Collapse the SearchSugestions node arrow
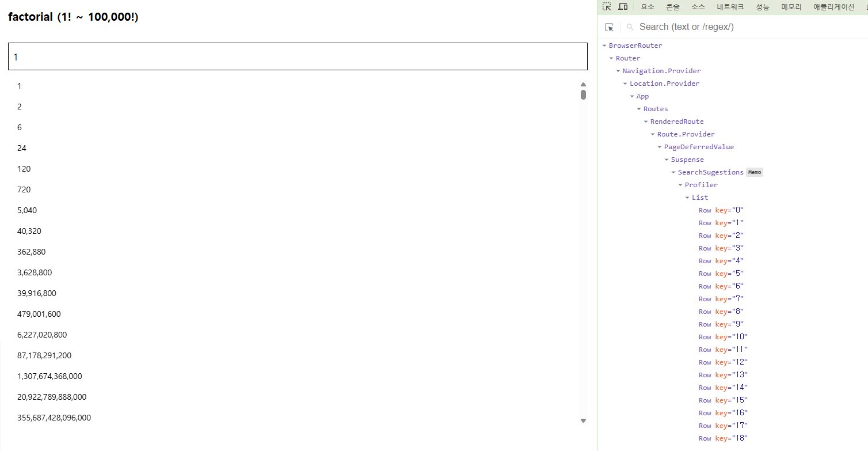868x451 pixels. tap(673, 172)
